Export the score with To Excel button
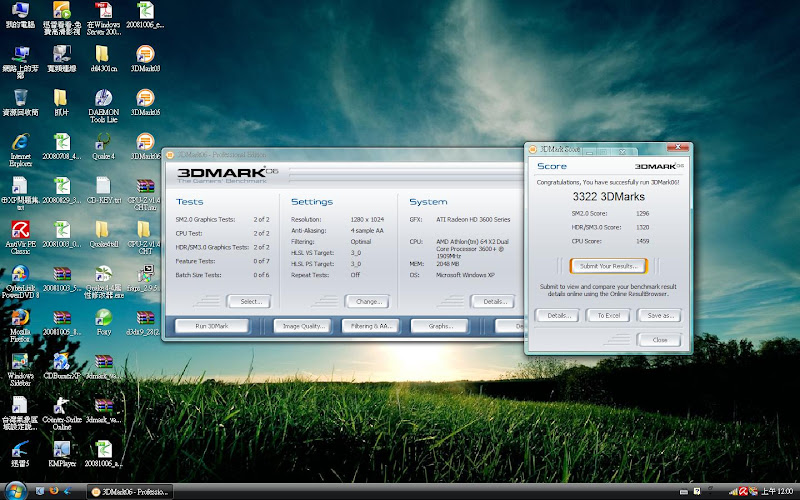The image size is (800, 500). click(607, 315)
